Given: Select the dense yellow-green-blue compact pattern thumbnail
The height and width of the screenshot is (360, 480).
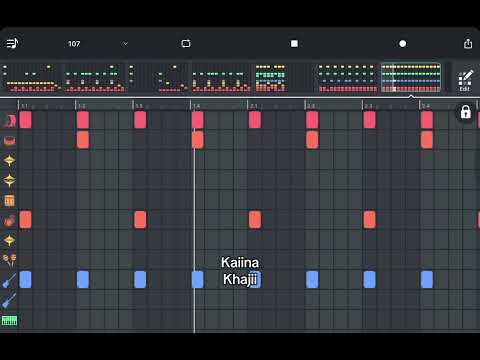Looking at the screenshot, I should (x=271, y=78).
